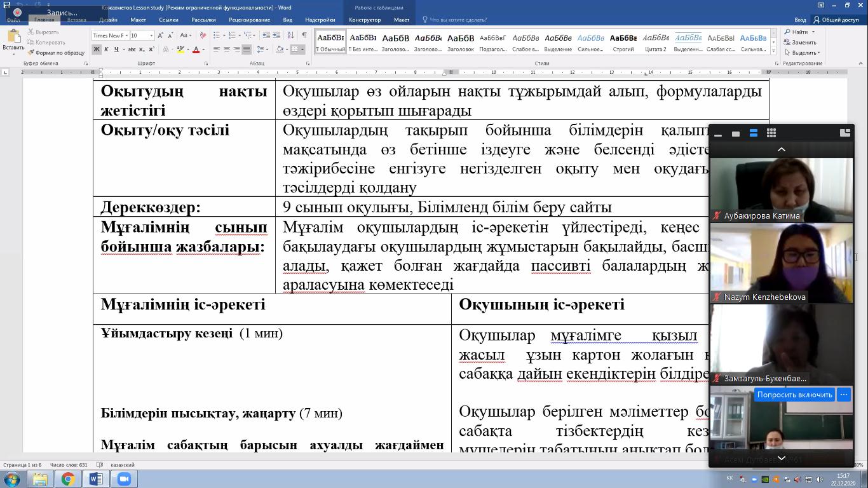Increase font size with the grow icon
868x488 pixels.
pyautogui.click(x=162, y=36)
